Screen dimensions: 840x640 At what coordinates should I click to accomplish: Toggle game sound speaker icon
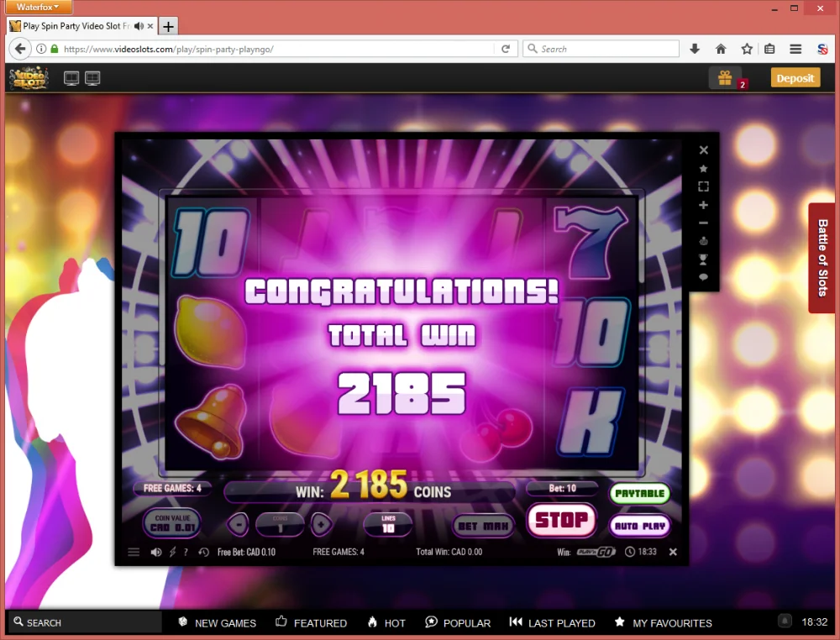coord(156,552)
